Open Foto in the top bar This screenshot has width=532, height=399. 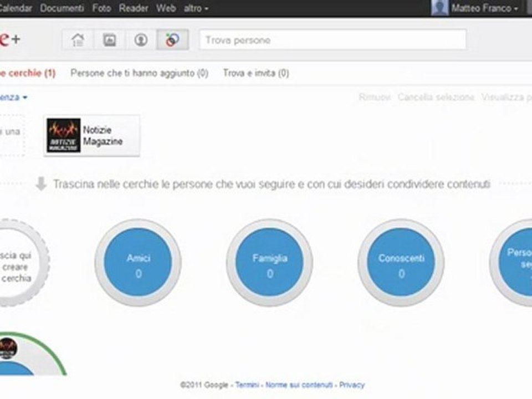click(101, 8)
